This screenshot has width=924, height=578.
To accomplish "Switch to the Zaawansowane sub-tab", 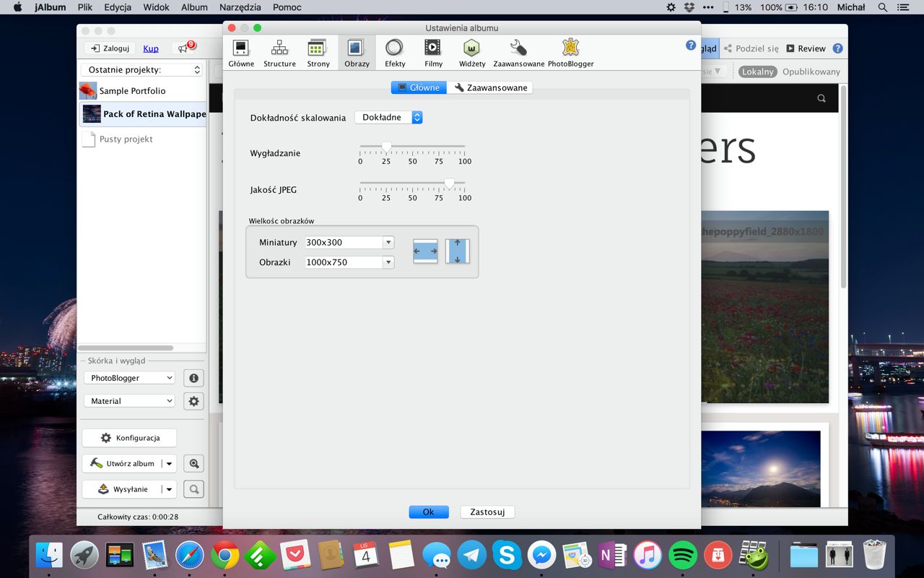I will tap(490, 87).
